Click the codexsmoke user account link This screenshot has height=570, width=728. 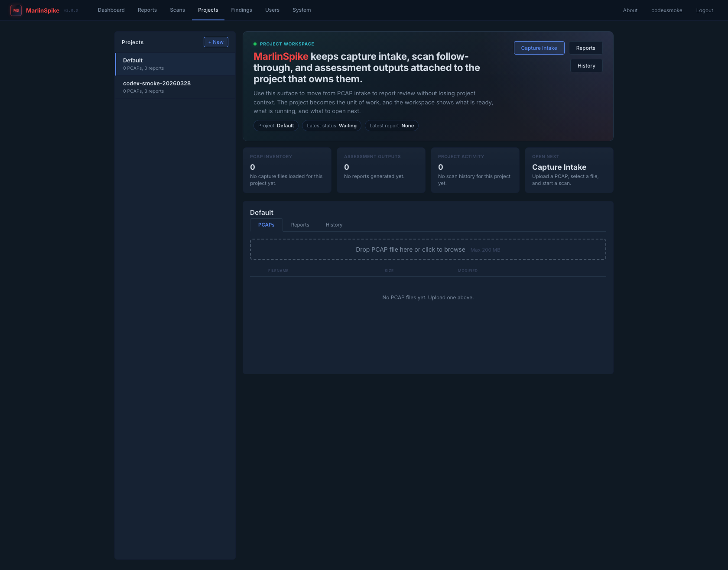(667, 10)
